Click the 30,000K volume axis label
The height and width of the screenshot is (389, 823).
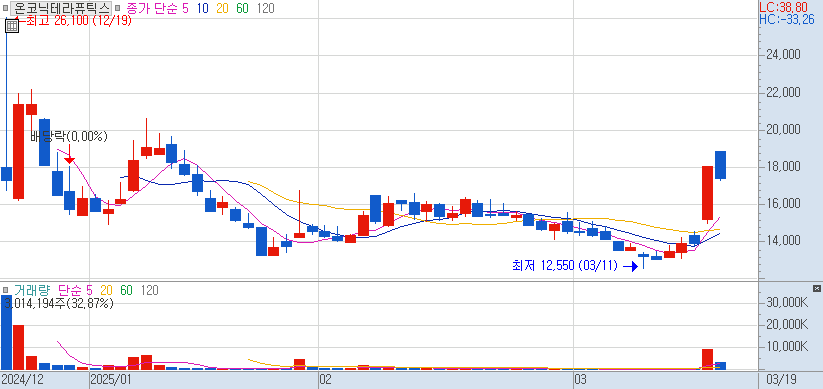pos(786,303)
